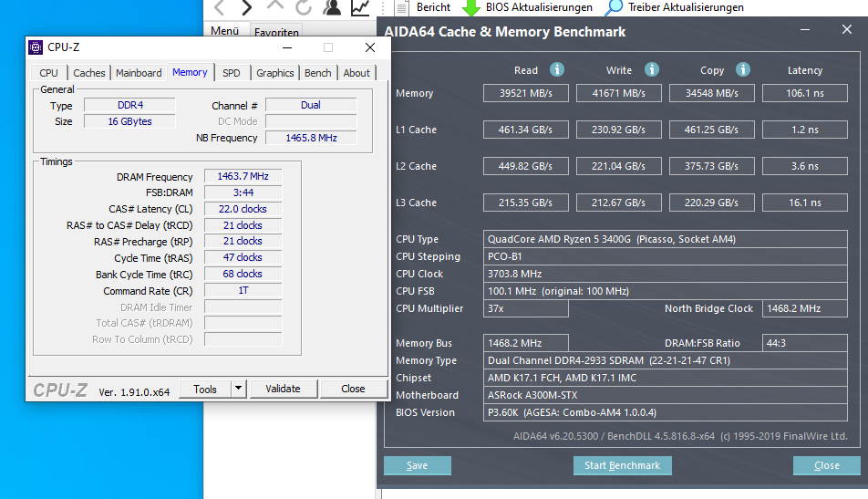Click the Memory Read value 39521 MB/s
Image resolution: width=868 pixels, height=499 pixels.
[526, 93]
